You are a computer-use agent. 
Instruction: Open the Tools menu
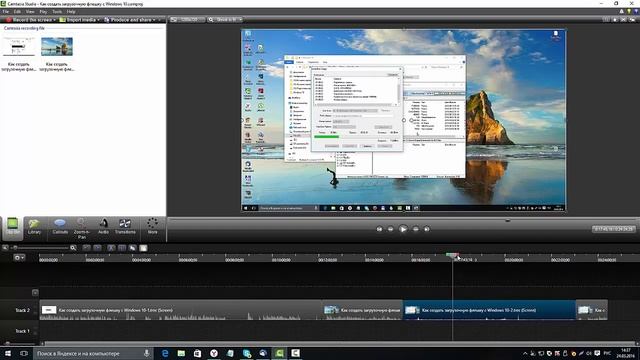click(57, 11)
